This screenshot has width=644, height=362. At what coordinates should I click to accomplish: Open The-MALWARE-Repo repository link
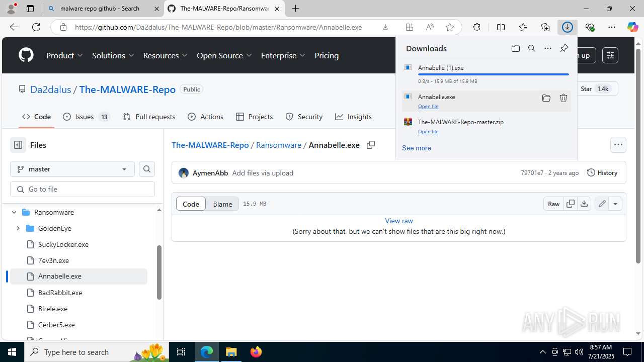coord(127,89)
